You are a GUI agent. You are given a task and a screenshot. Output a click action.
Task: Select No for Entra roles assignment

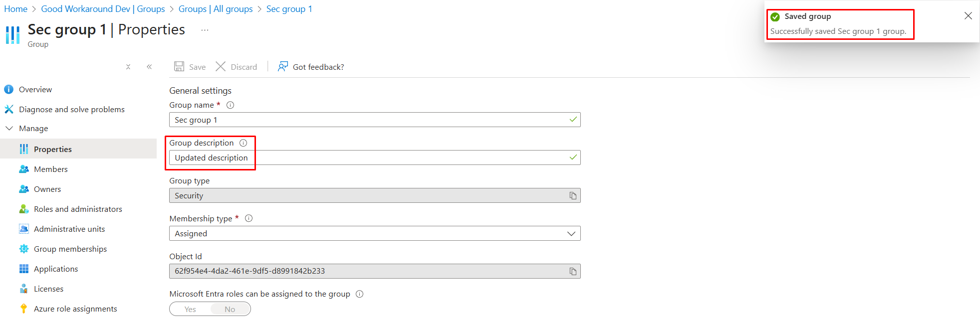(x=230, y=309)
